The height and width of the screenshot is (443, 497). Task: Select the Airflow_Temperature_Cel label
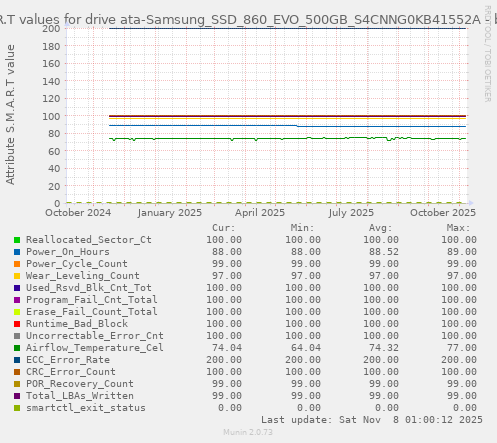95,348
